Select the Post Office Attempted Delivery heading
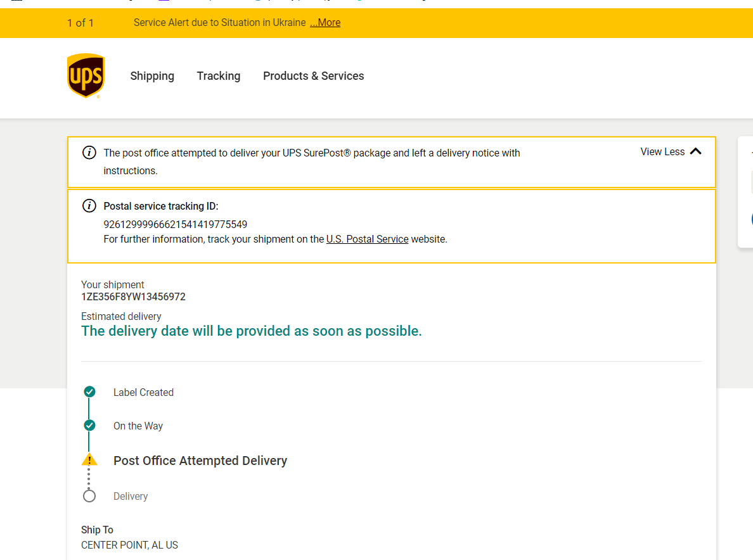This screenshot has height=560, width=753. (200, 461)
